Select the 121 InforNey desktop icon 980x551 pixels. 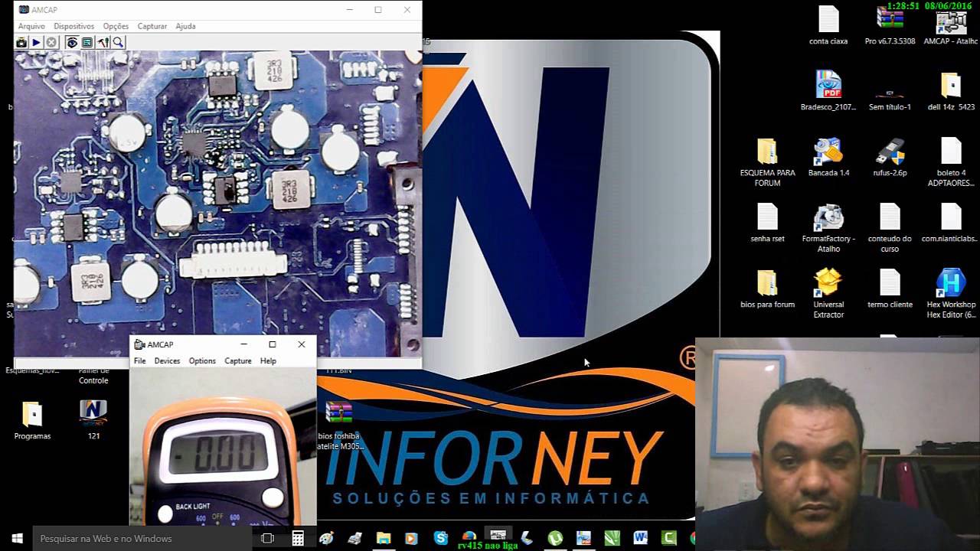(93, 420)
